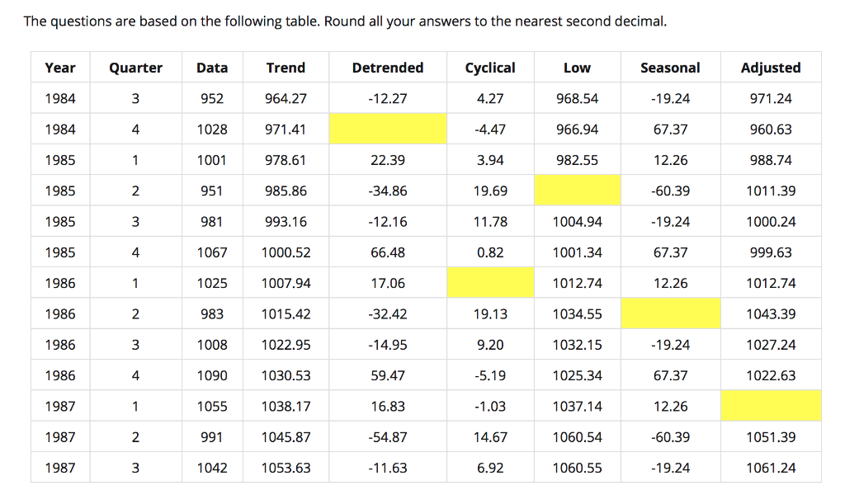
Task: Click the Detrended column header
Action: 388,68
